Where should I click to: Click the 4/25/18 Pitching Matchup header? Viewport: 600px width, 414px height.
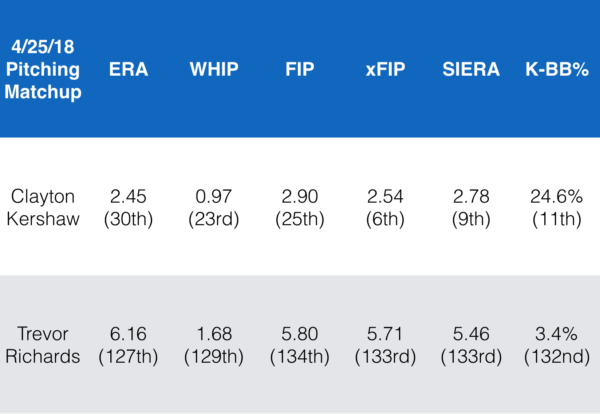point(45,68)
